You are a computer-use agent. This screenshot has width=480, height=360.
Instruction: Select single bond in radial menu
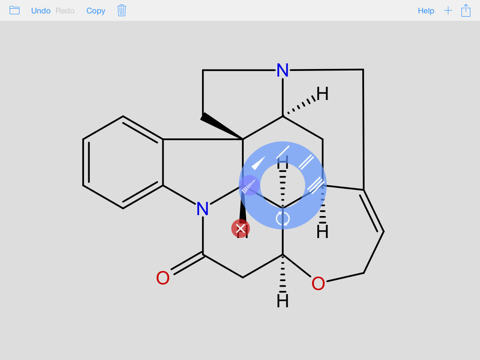pos(283,152)
